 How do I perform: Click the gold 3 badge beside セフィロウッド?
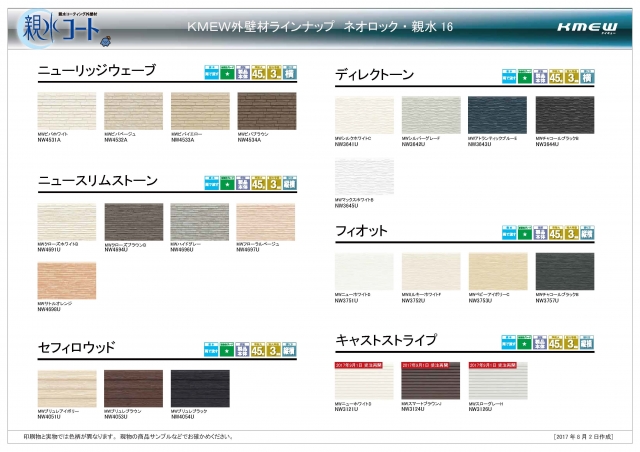tap(274, 350)
